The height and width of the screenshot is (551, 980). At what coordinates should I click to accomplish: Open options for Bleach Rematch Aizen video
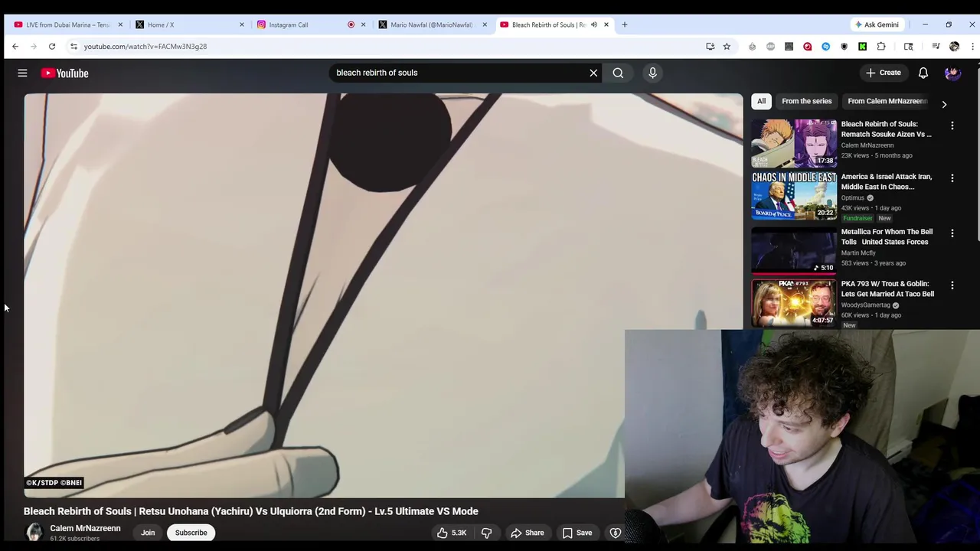(x=952, y=126)
